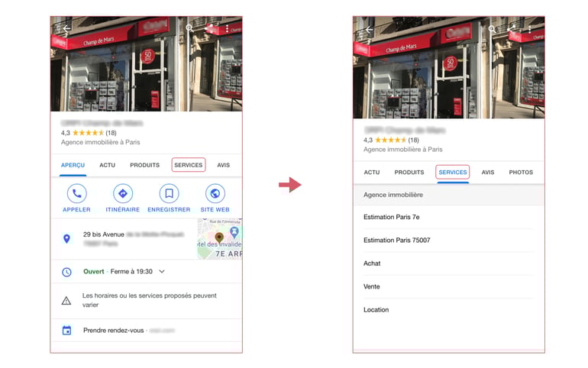Select Produits tab in left screen
Viewport: 588px width, 368px height.
tap(145, 165)
